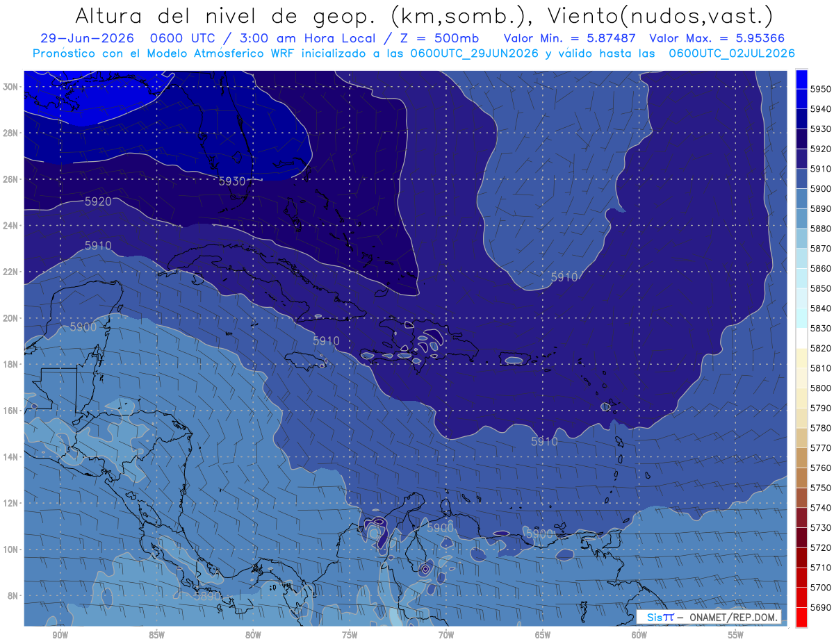The image size is (834, 644).
Task: Select the '5790' value on the color scale
Action: point(821,408)
